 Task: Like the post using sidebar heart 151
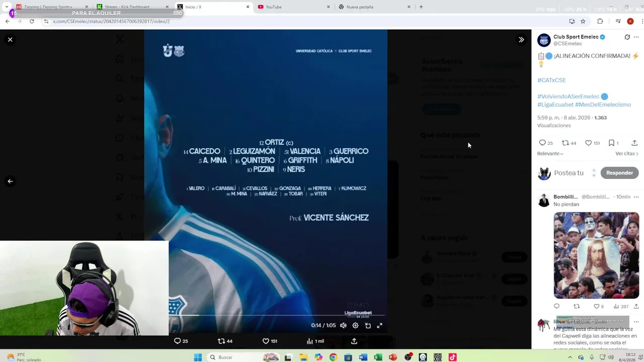[592, 143]
